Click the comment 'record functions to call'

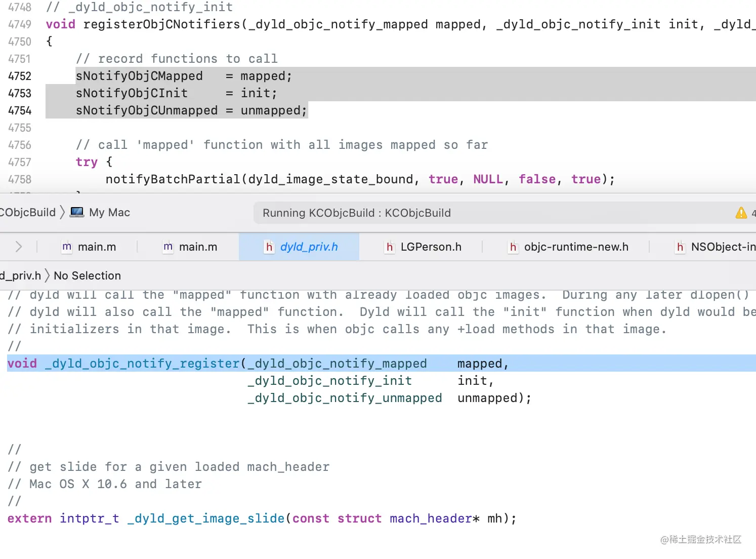pos(177,59)
